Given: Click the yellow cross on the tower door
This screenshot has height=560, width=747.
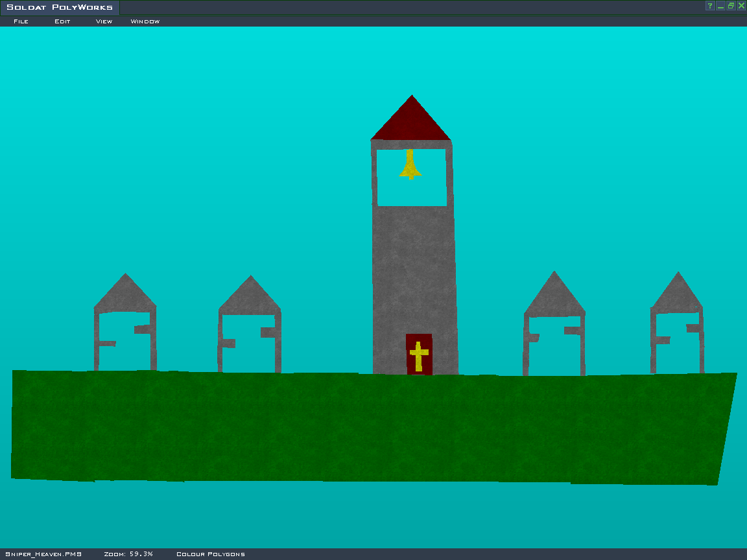Looking at the screenshot, I should 419,356.
